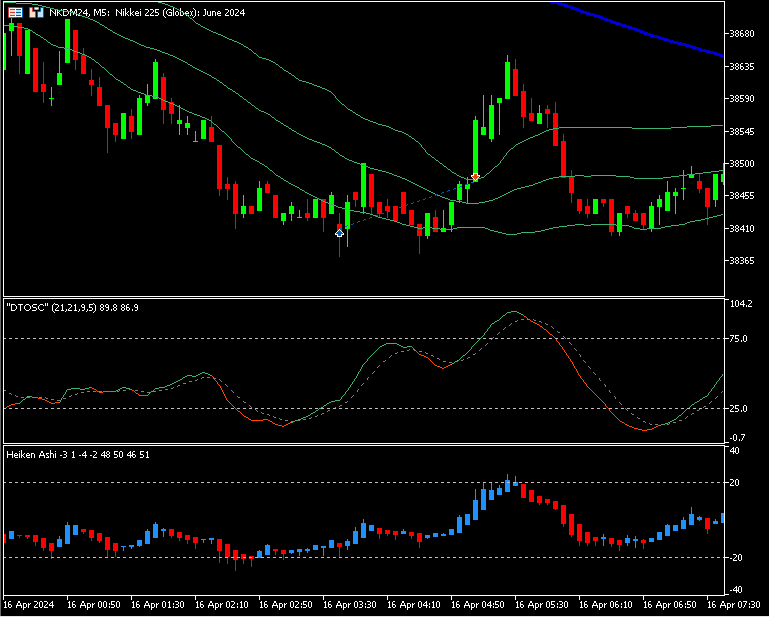The height and width of the screenshot is (617, 769).
Task: Click the 75.0 DTOSC level value
Action: pyautogui.click(x=739, y=338)
